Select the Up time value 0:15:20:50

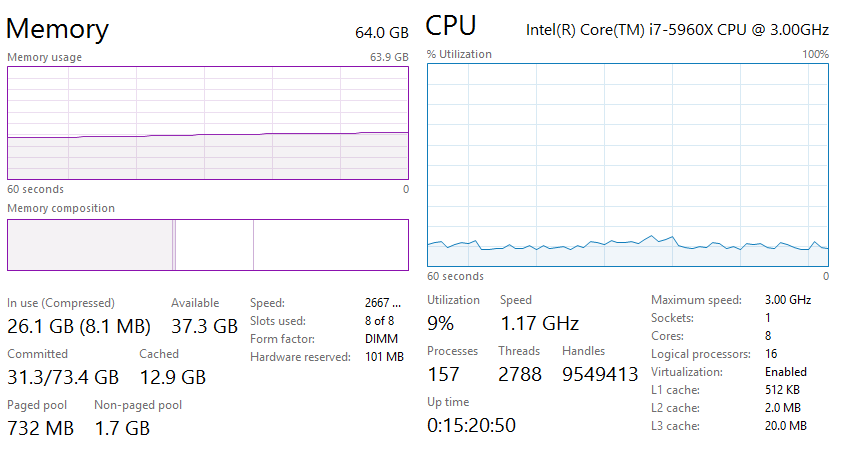[x=471, y=425]
